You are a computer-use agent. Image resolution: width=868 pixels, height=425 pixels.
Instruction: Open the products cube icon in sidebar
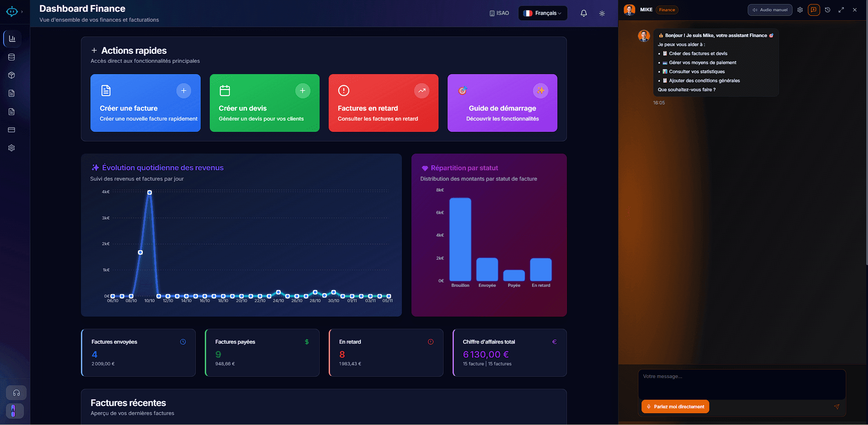click(x=11, y=75)
